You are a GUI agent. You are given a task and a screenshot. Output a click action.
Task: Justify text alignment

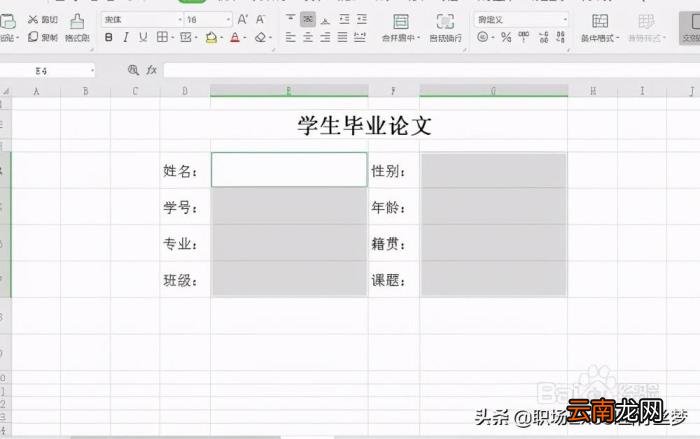pos(342,38)
